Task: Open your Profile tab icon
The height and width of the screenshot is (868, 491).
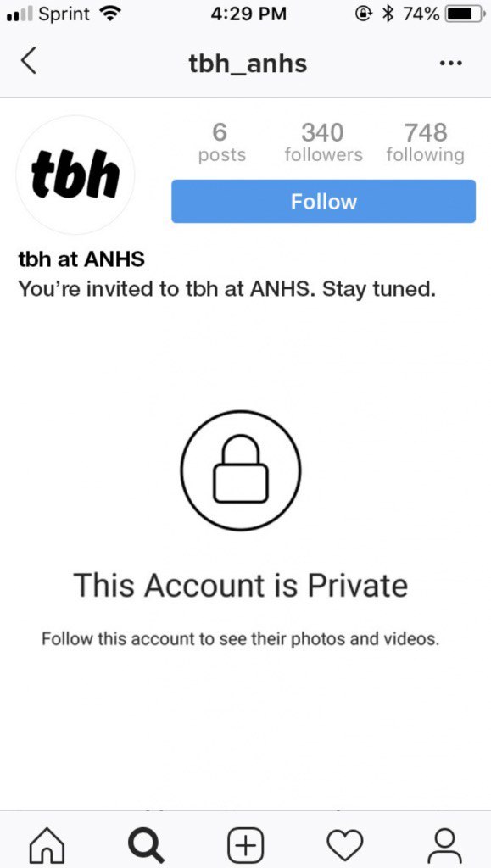Action: (445, 845)
